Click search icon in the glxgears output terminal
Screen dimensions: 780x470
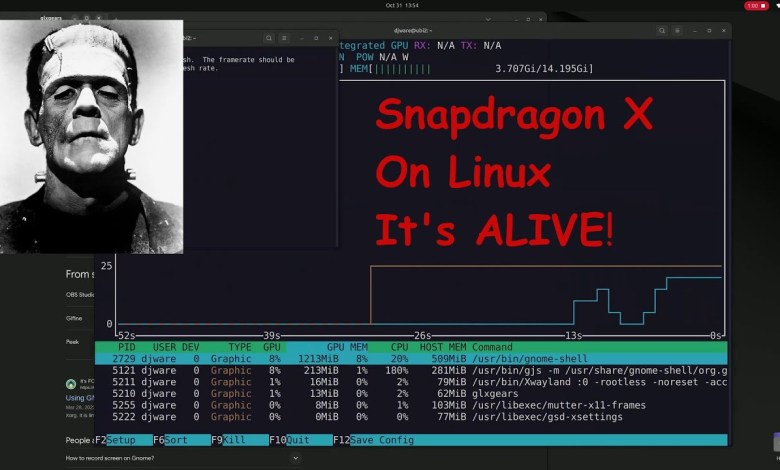click(269, 38)
